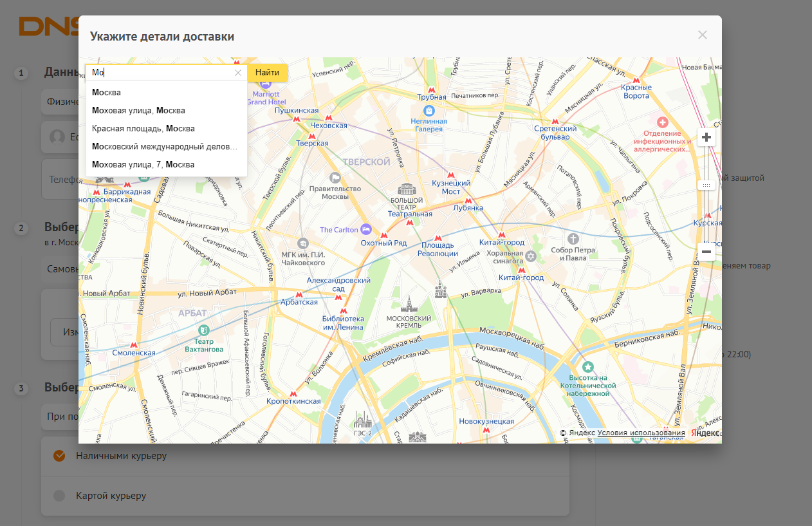Clear the address search field
This screenshot has height=526, width=812.
(x=237, y=73)
